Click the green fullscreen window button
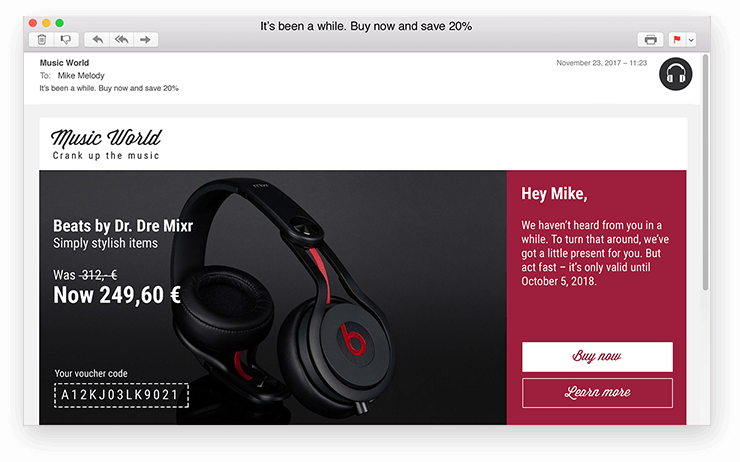 click(x=59, y=23)
